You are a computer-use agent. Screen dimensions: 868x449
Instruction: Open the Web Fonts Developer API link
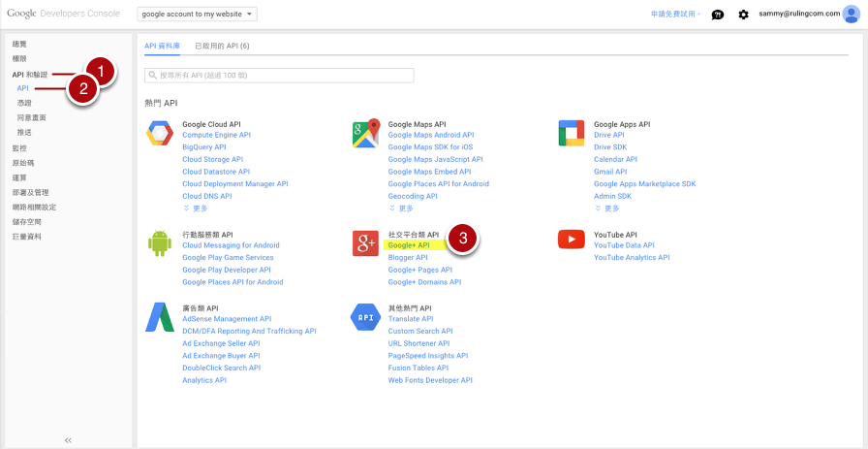430,380
